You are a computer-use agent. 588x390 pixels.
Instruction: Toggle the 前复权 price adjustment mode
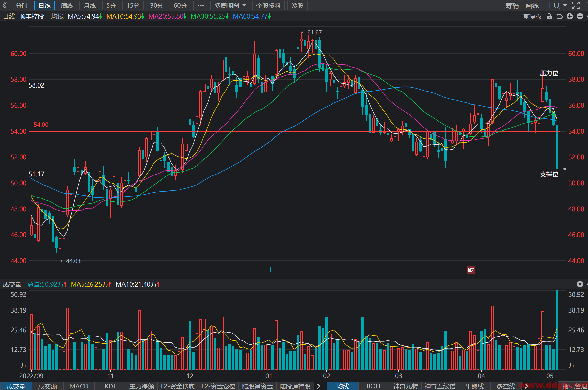[532, 16]
